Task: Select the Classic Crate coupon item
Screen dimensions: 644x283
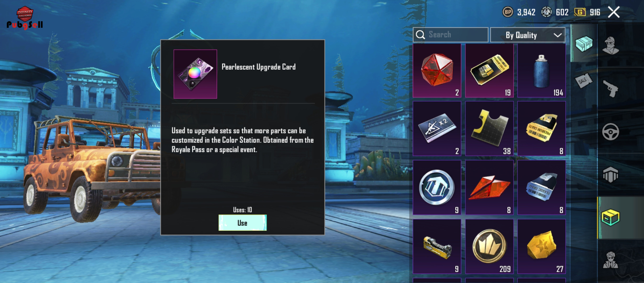Action: [x=541, y=188]
